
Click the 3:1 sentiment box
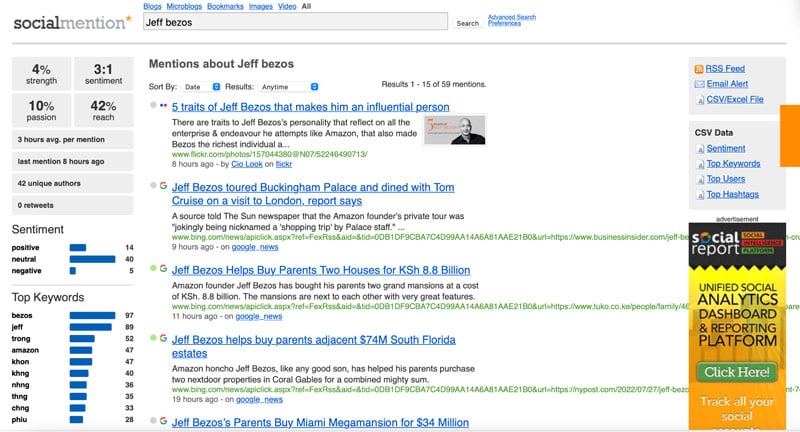[104, 74]
